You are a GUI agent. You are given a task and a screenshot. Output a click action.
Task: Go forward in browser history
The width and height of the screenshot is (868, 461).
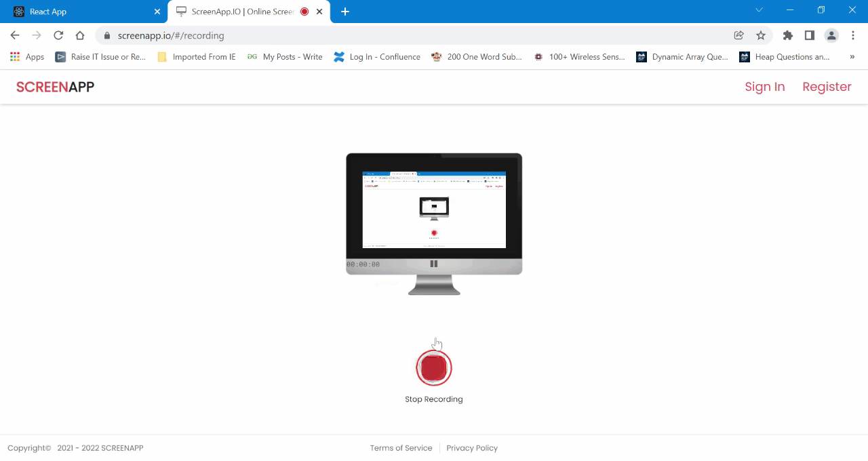37,35
